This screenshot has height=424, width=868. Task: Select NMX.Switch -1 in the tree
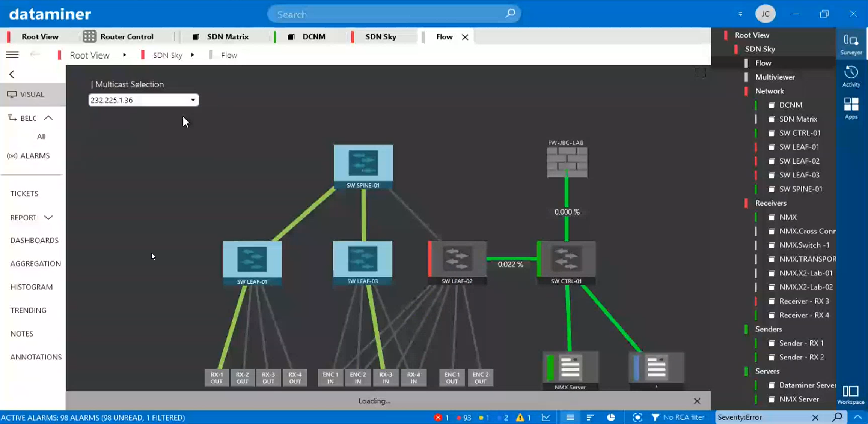(x=804, y=245)
